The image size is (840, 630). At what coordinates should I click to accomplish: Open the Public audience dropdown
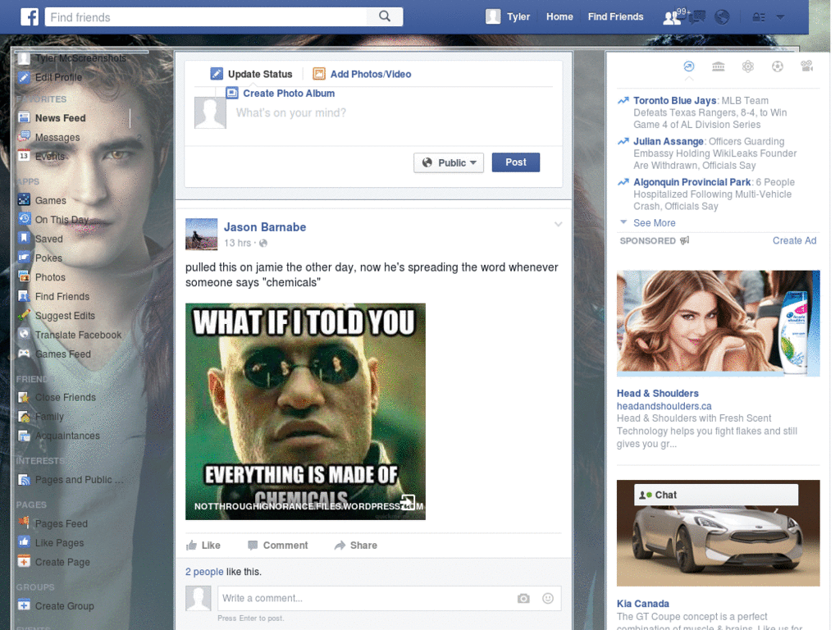coord(449,163)
